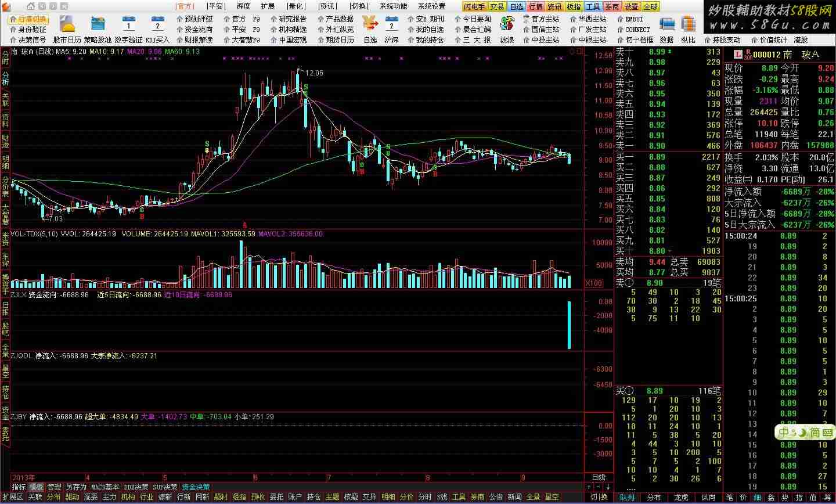Image resolution: width=836 pixels, height=504 pixels.
Task: Open 财报解读 financial report analysis
Action: [194, 40]
